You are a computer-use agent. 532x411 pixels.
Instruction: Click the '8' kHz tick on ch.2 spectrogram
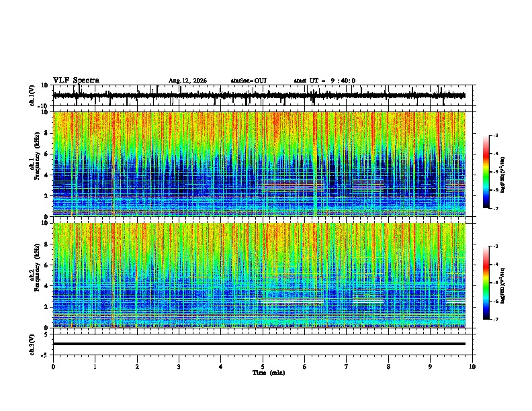click(46, 244)
